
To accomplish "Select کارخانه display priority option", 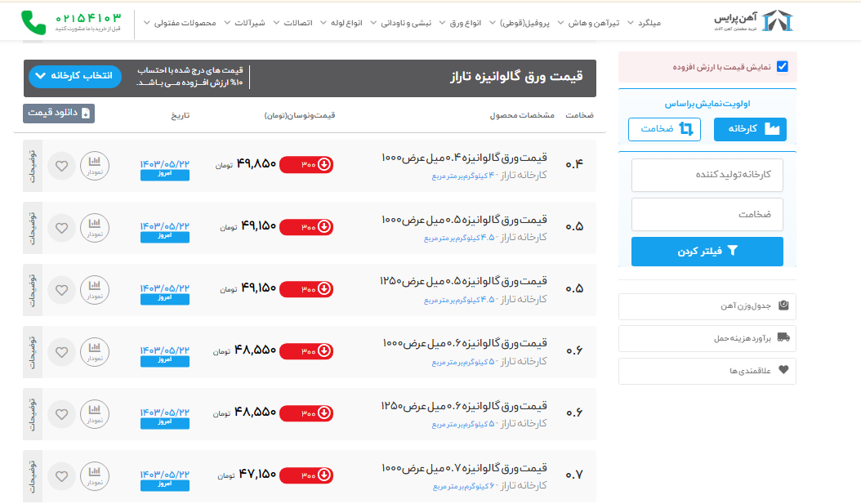I will click(750, 129).
